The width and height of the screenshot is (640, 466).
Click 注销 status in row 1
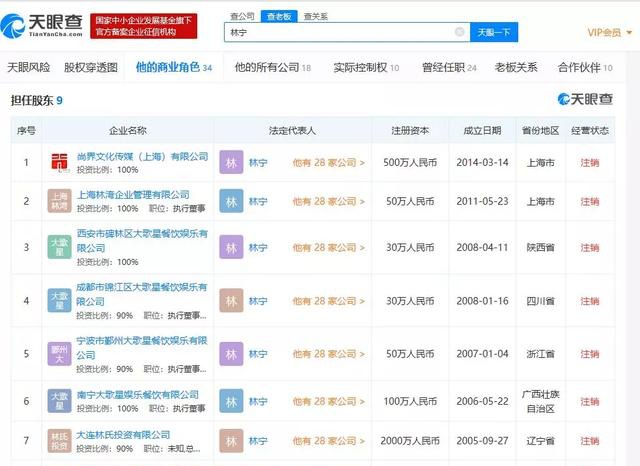point(590,163)
